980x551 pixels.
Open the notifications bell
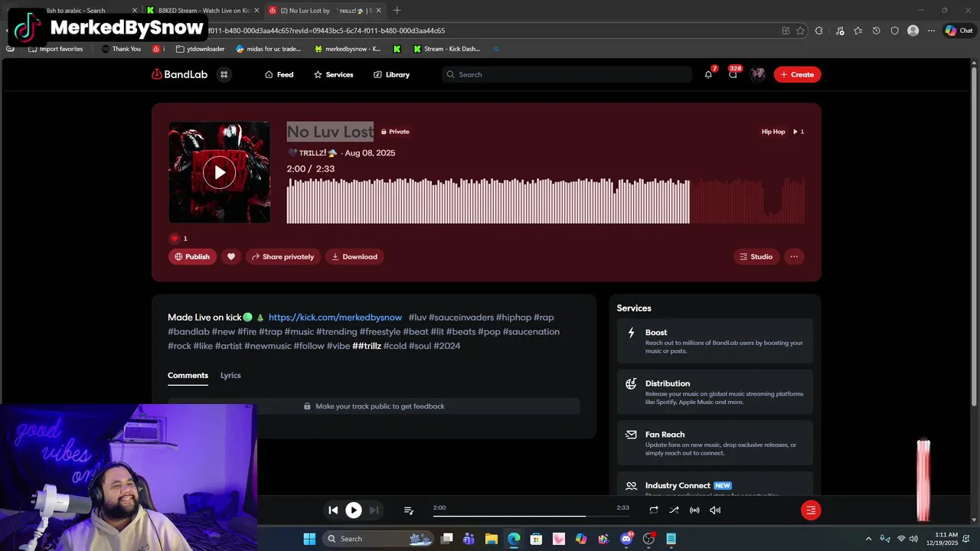pyautogui.click(x=708, y=74)
